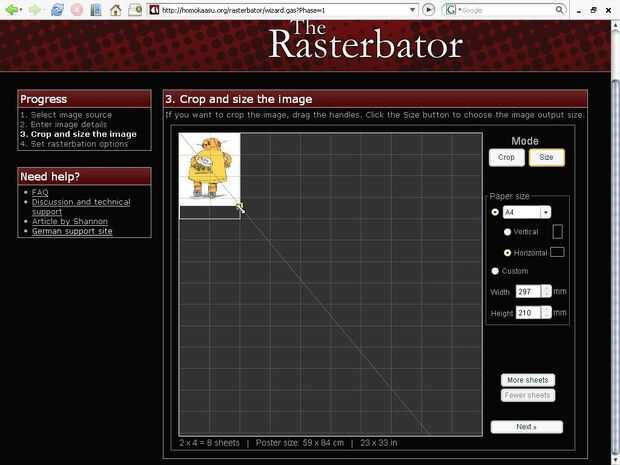
Task: Click the Vertical orientation page icon
Action: [x=557, y=232]
